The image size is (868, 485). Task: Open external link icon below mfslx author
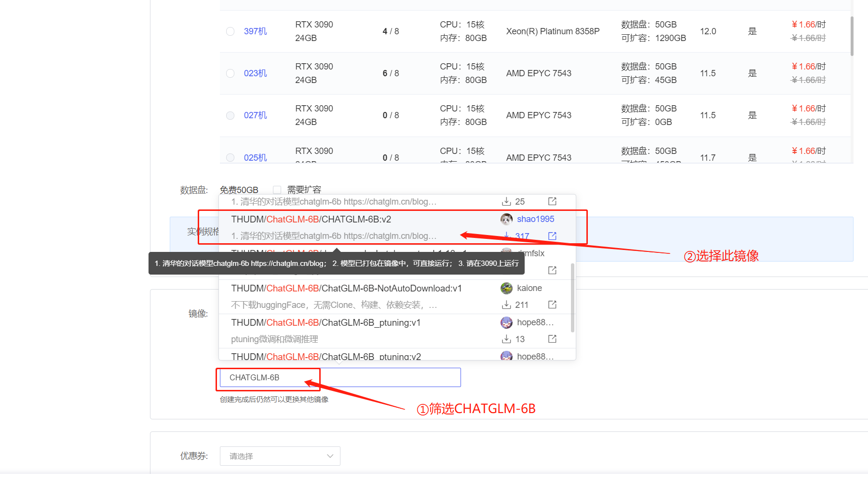553,270
